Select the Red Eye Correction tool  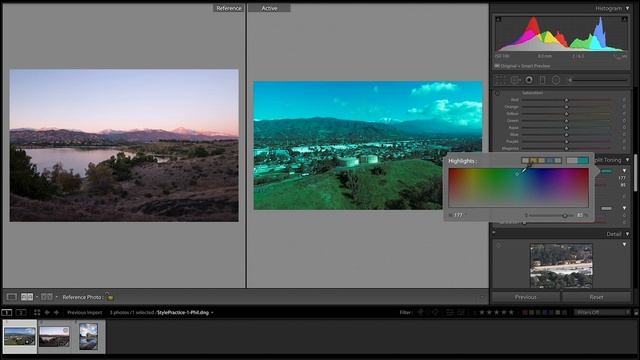point(529,80)
